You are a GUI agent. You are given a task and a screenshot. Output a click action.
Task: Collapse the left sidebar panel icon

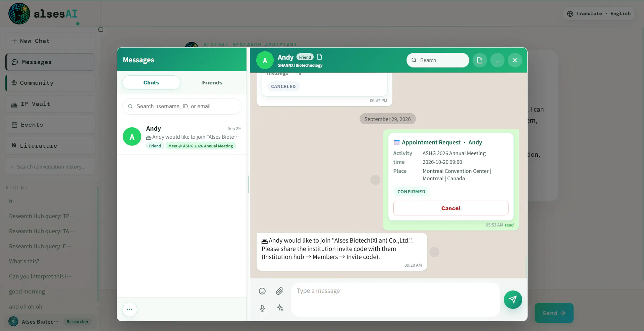(101, 29)
